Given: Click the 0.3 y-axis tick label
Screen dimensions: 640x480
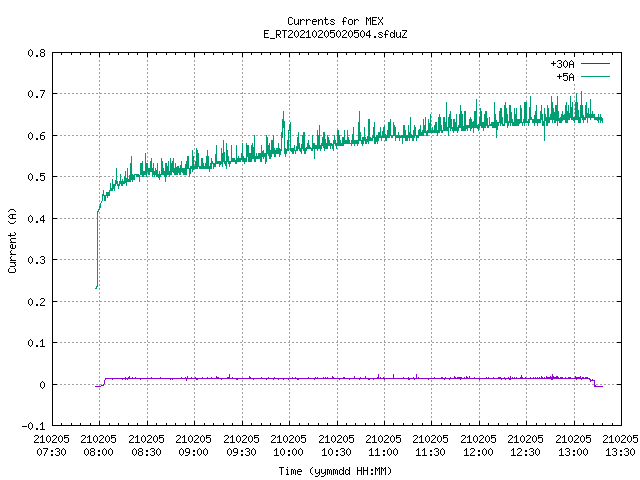Looking at the screenshot, I should point(37,260).
